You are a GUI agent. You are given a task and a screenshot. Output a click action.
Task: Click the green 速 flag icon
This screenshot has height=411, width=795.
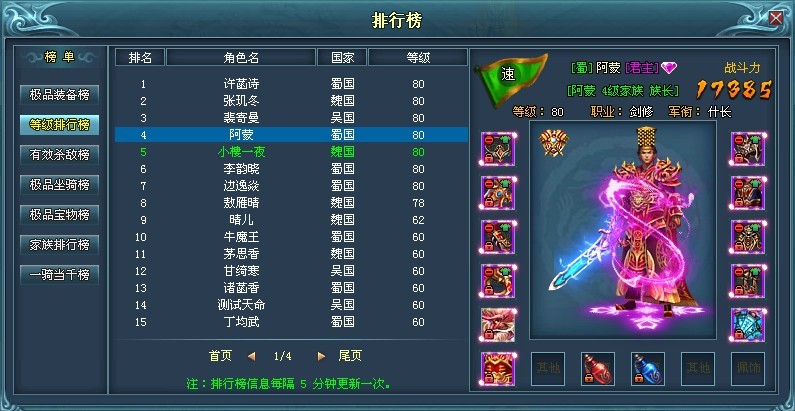[x=511, y=77]
